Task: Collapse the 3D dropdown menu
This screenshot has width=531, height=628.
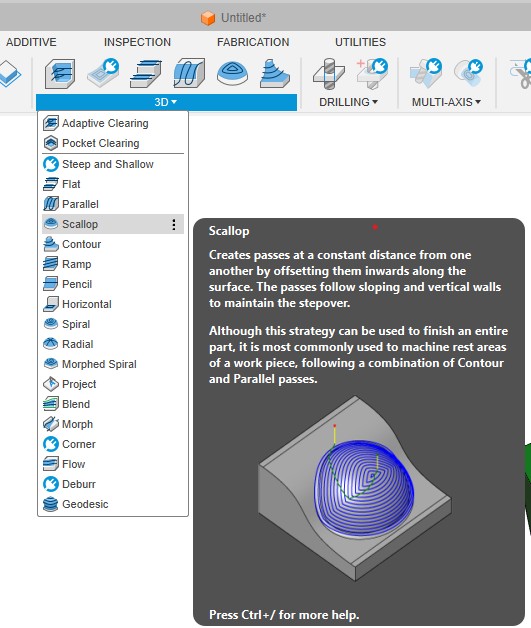Action: pos(166,102)
